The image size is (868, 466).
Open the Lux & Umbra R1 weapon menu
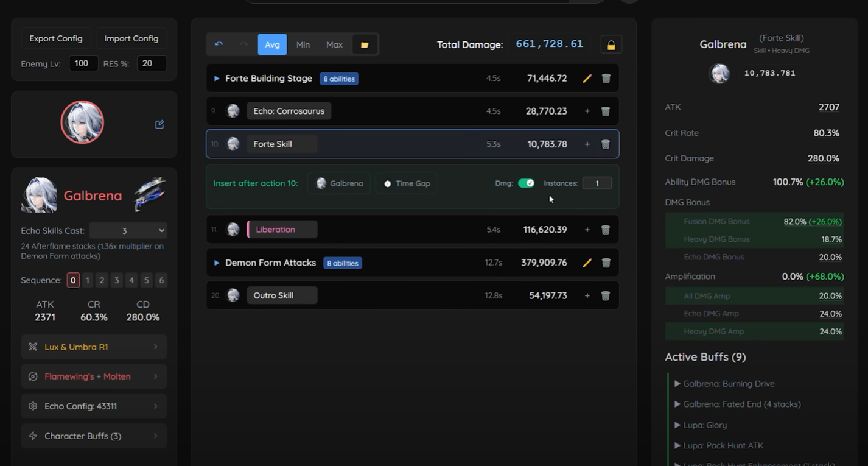click(x=94, y=347)
